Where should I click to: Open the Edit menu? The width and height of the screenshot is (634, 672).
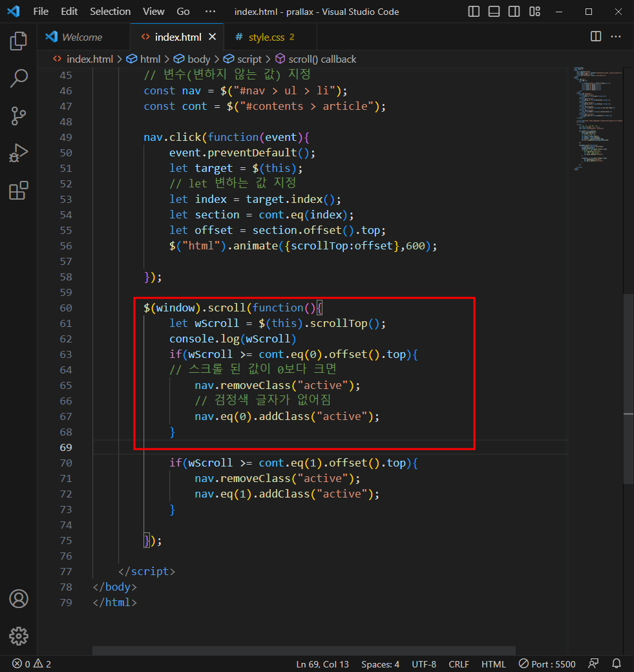[x=69, y=12]
